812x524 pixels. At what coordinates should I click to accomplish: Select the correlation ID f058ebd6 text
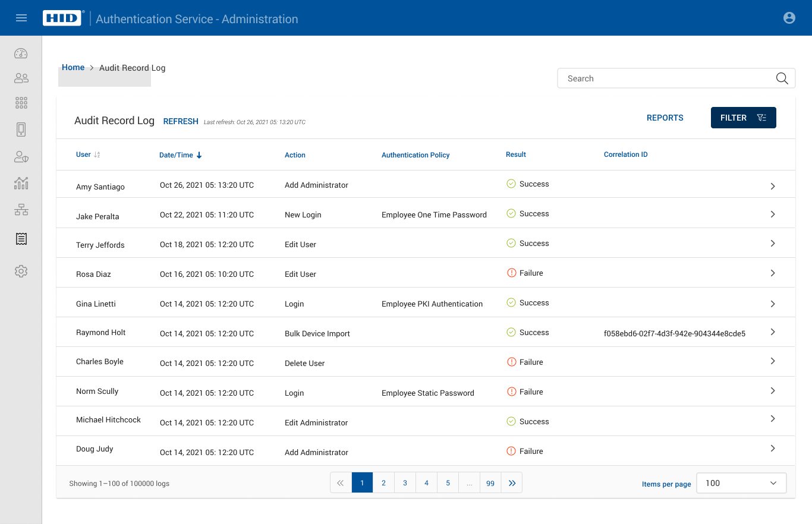675,333
